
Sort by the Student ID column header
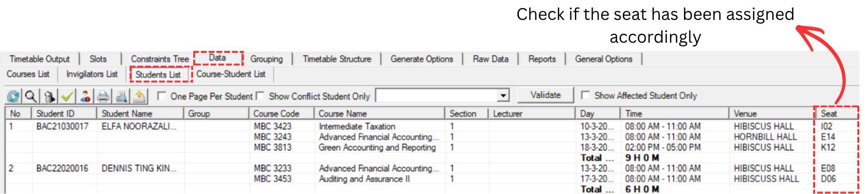[x=65, y=113]
